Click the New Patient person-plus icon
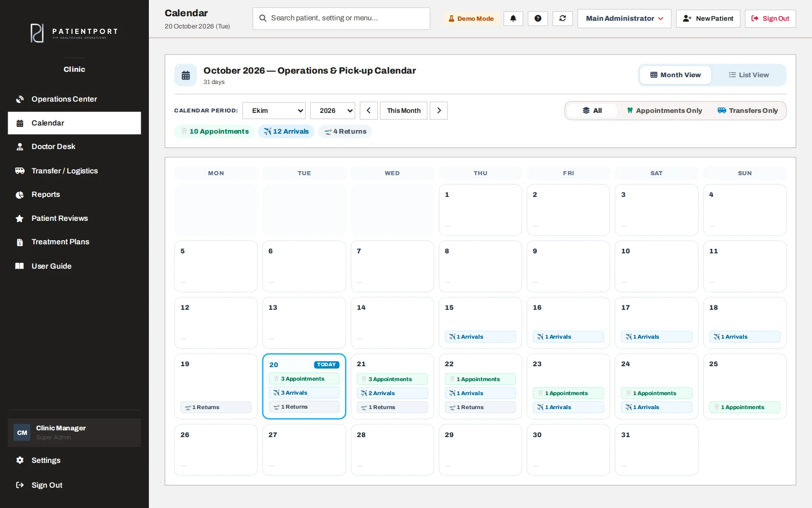The width and height of the screenshot is (812, 508). coord(687,19)
